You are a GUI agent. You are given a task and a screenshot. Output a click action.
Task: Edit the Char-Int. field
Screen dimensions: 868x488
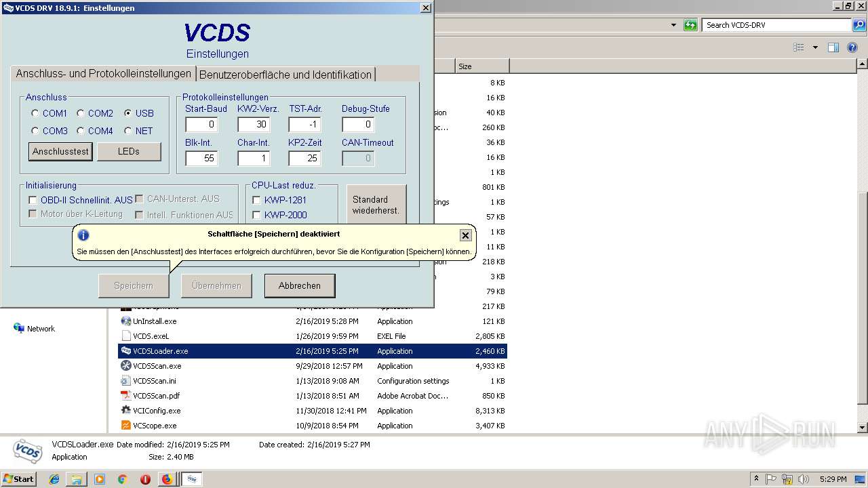254,158
